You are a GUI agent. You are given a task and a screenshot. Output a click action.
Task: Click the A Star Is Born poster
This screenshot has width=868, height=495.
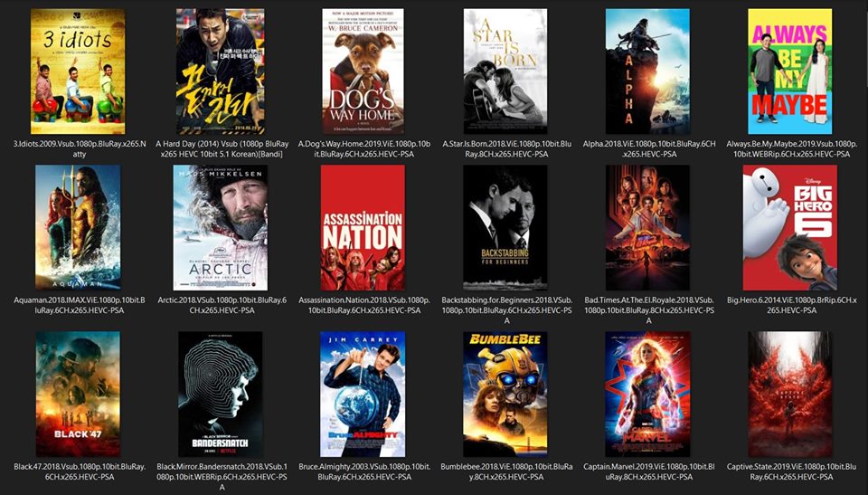coord(505,71)
